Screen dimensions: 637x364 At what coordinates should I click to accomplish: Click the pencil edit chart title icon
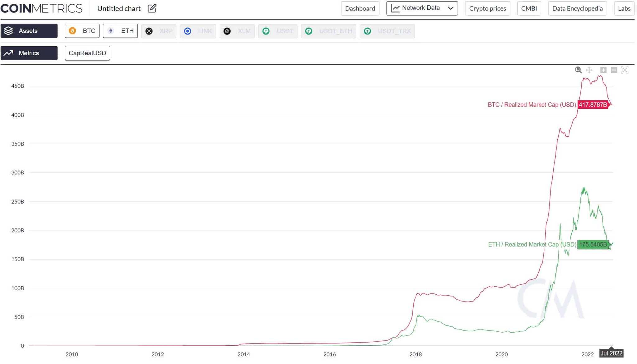pos(152,8)
